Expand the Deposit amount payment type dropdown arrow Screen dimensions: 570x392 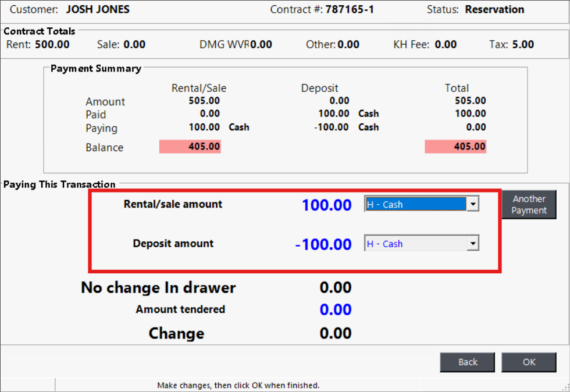(473, 244)
